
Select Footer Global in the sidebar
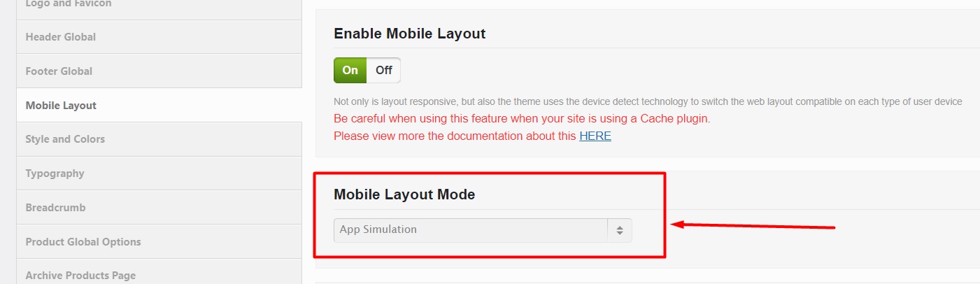click(59, 71)
